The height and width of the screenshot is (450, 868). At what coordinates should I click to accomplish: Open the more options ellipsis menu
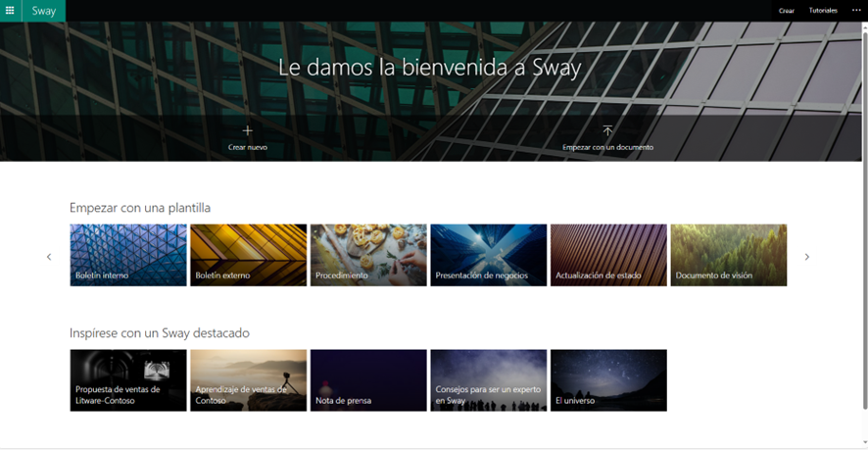click(856, 11)
